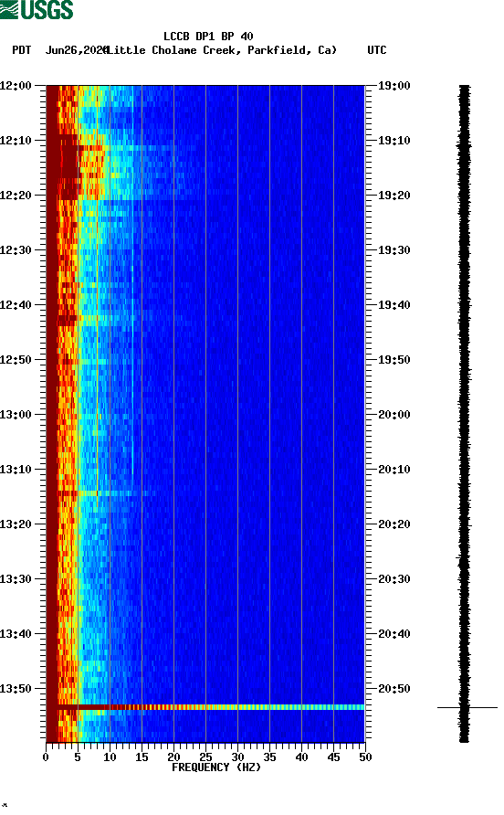Click the '12:40' PDT time label
Viewport: 504px width, 815px height.
[16, 304]
